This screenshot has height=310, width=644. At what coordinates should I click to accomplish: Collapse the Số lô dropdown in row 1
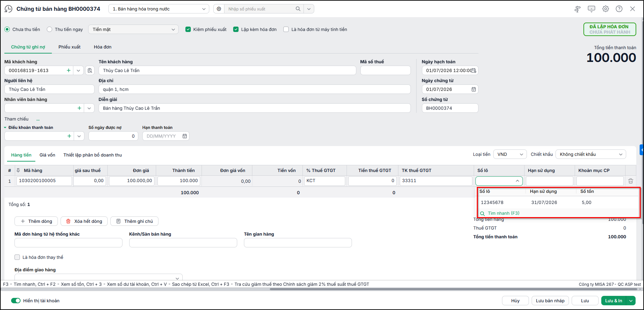(x=517, y=181)
